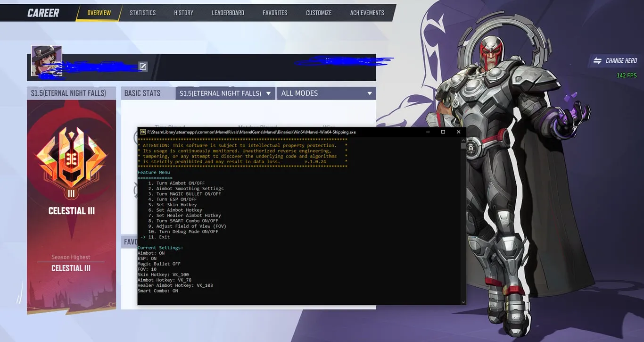Click the 142 FPS counter

pos(627,75)
